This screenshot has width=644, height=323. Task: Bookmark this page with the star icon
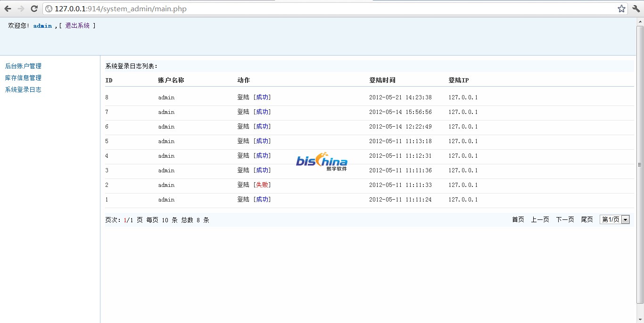pos(621,8)
